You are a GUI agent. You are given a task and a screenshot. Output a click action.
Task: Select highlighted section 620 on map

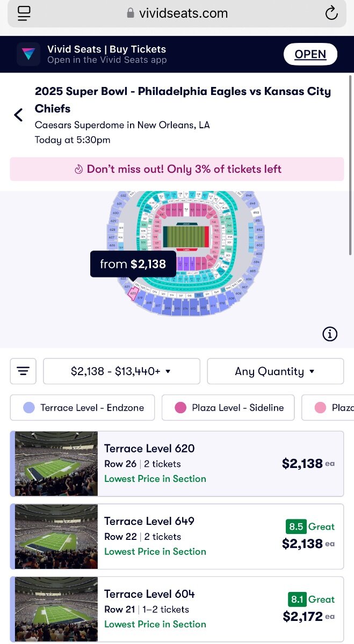coord(133,294)
